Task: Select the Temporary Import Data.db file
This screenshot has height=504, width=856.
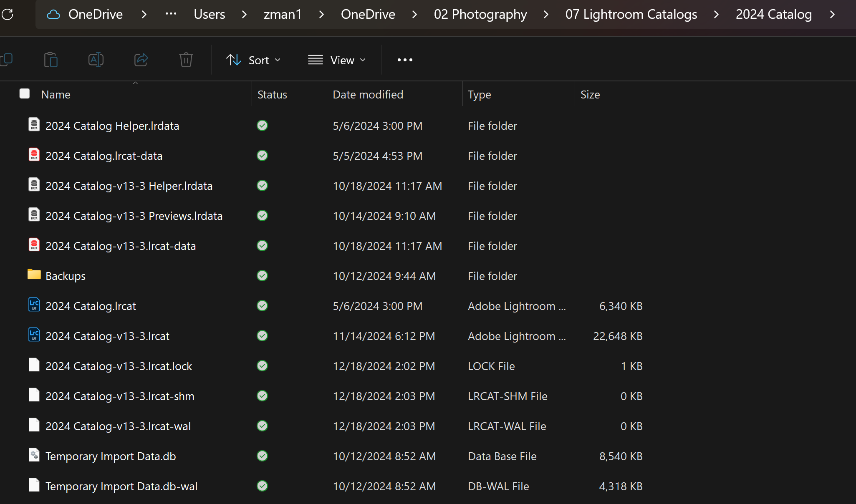Action: click(110, 456)
